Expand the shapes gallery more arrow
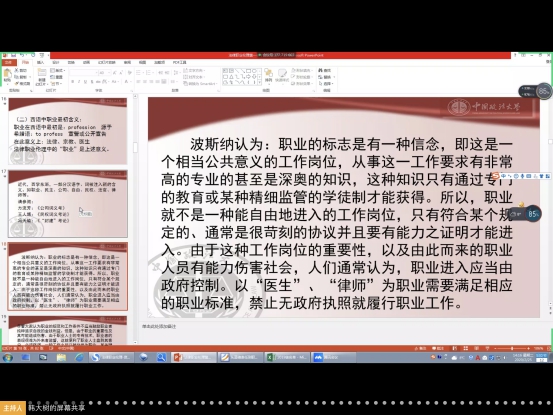Viewport: 553px width, 415px height. click(260, 83)
